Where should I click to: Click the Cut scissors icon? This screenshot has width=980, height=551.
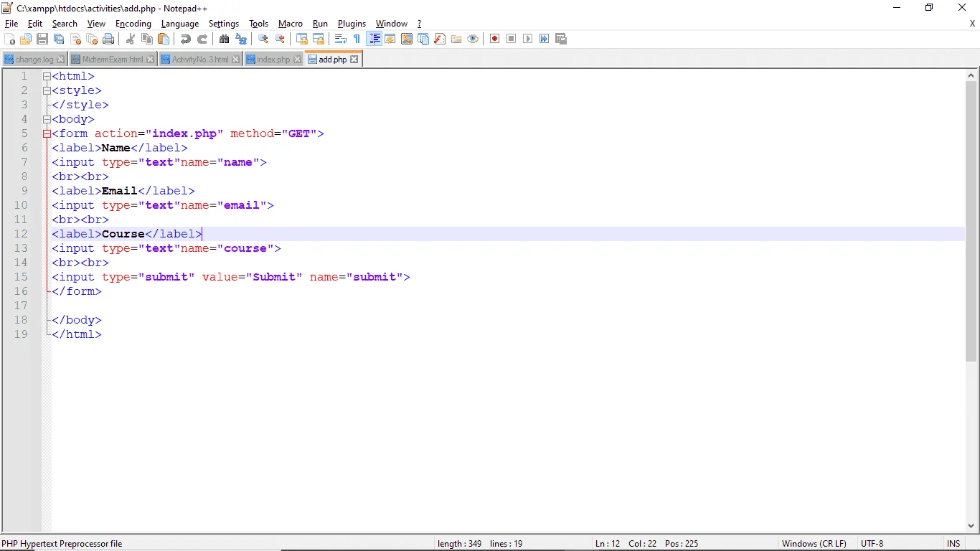(131, 39)
